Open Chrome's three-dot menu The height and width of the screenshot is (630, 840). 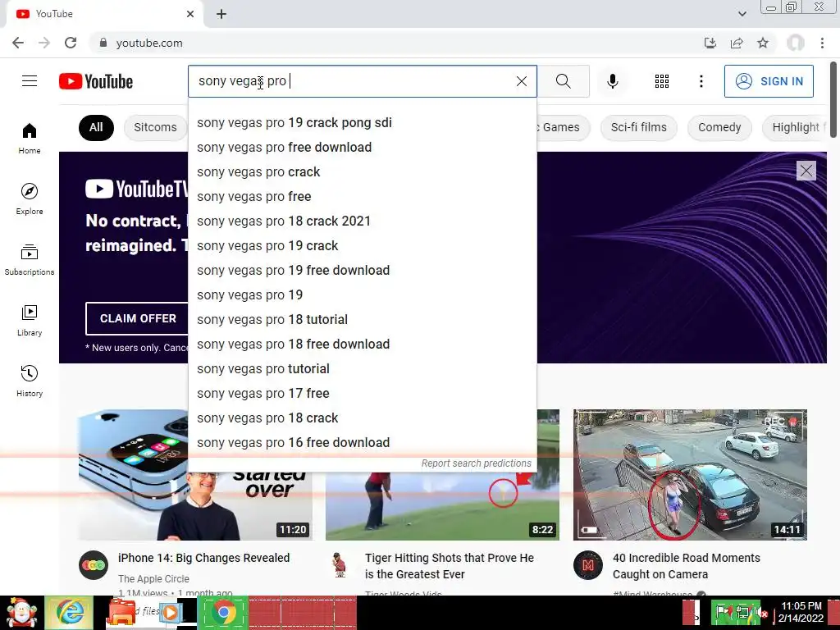pos(822,43)
